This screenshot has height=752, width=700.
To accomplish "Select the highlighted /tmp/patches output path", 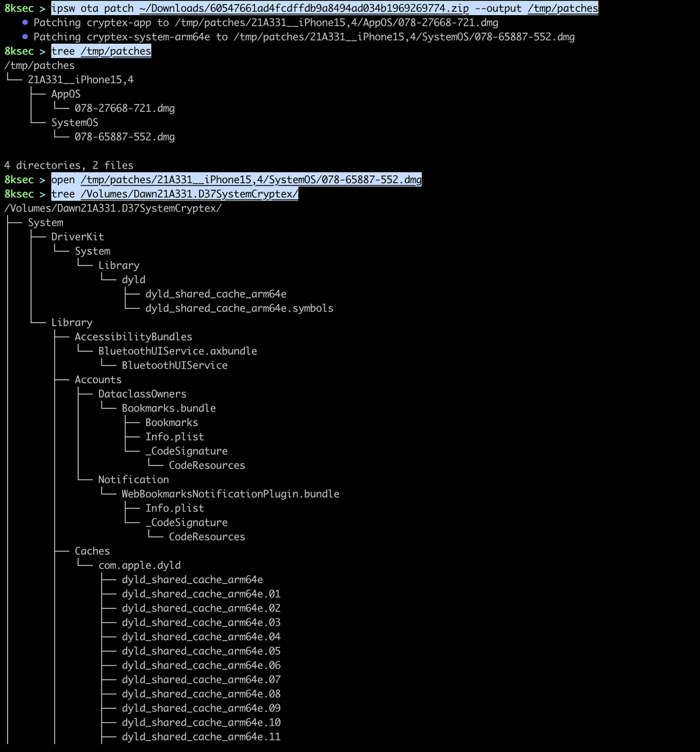I will [562, 8].
